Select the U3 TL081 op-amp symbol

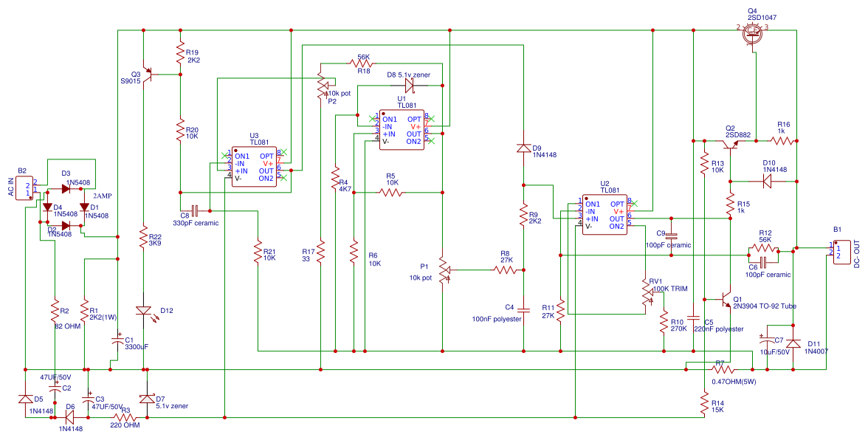click(253, 168)
